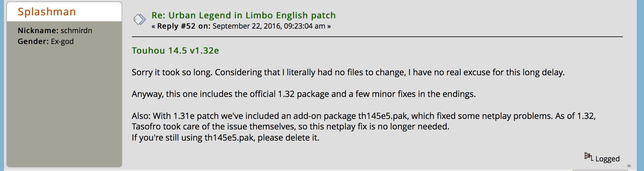Click the empty gray area of the poster info panel
The width and height of the screenshot is (644, 171).
[x=64, y=105]
